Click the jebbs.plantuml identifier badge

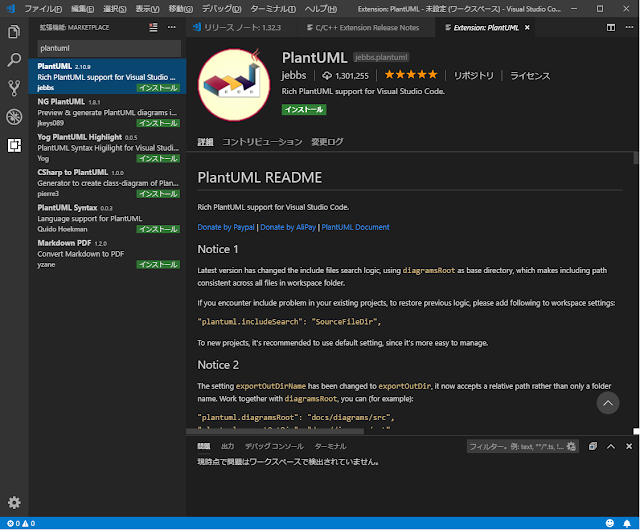pos(381,57)
